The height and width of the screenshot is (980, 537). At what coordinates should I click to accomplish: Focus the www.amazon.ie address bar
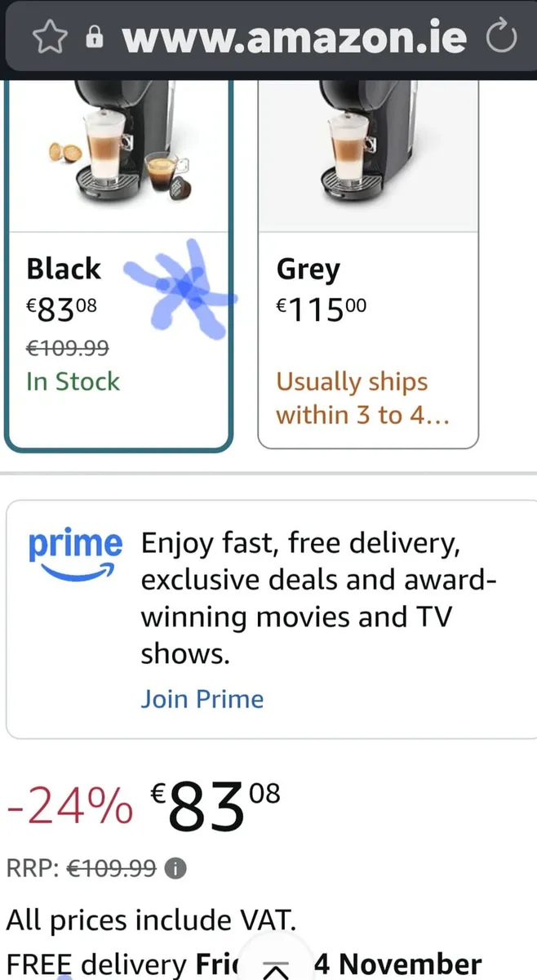(x=294, y=38)
